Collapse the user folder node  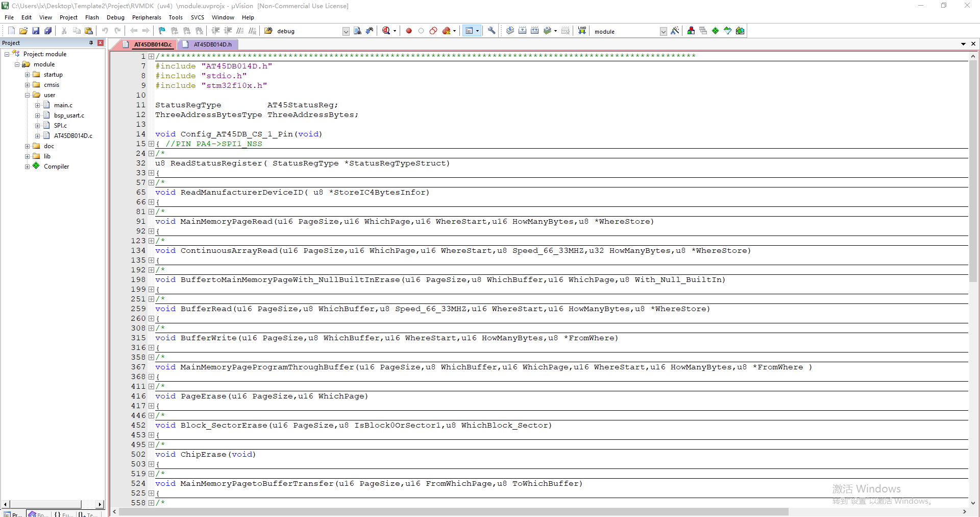click(x=28, y=95)
